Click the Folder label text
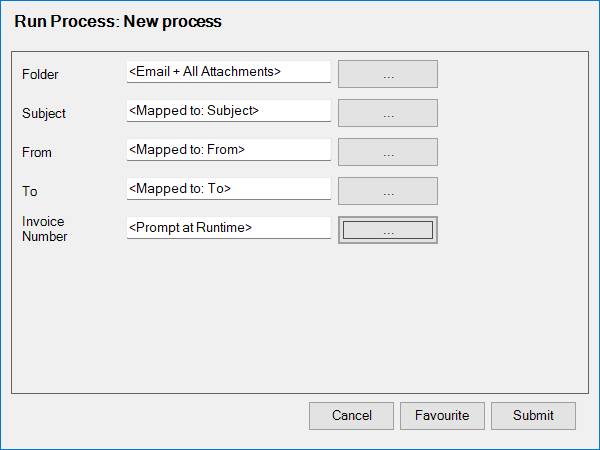This screenshot has width=600, height=450. [40, 74]
